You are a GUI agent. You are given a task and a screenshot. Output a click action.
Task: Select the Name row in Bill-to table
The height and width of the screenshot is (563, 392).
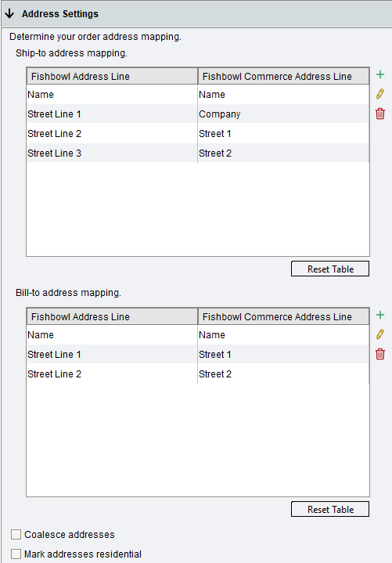point(198,335)
